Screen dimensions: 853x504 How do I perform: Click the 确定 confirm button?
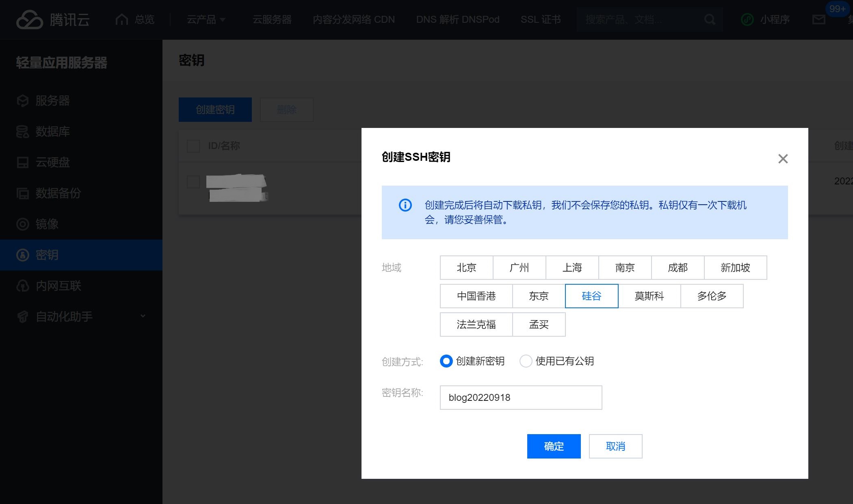point(554,446)
